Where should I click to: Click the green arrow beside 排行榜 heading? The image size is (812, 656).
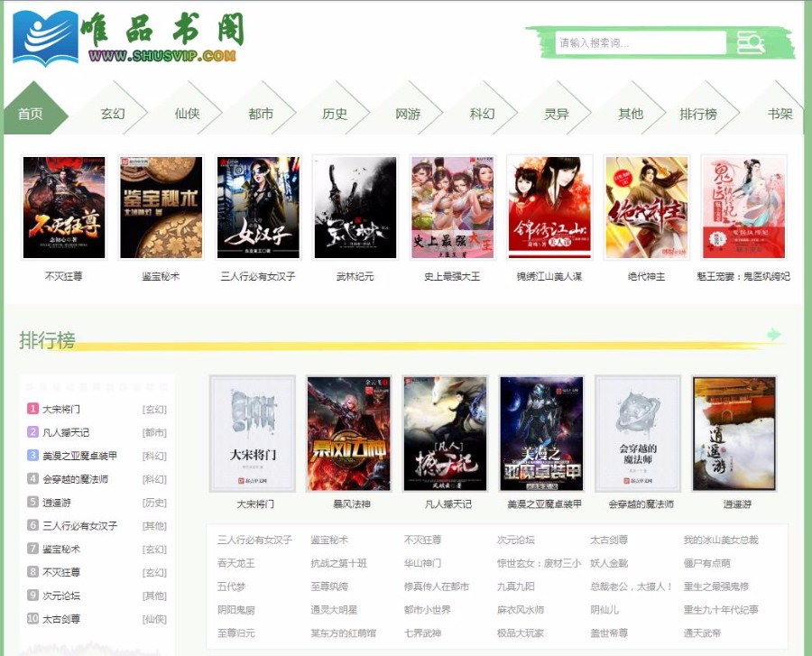tap(774, 335)
